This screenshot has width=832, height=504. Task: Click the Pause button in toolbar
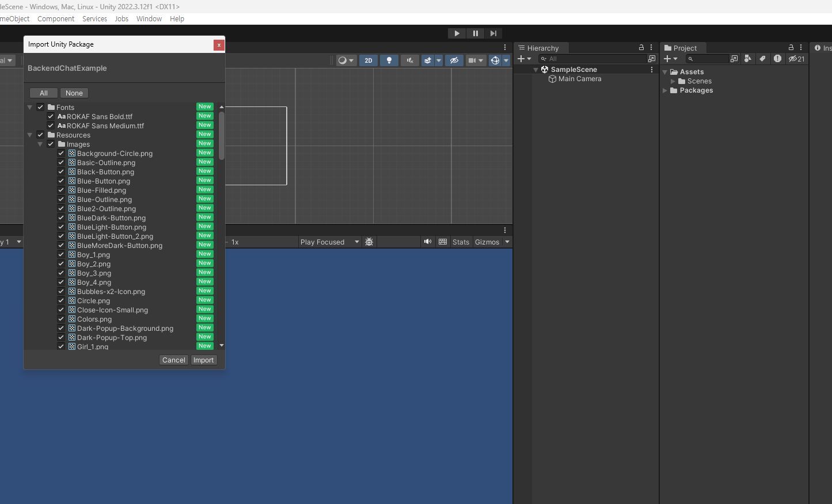point(475,33)
